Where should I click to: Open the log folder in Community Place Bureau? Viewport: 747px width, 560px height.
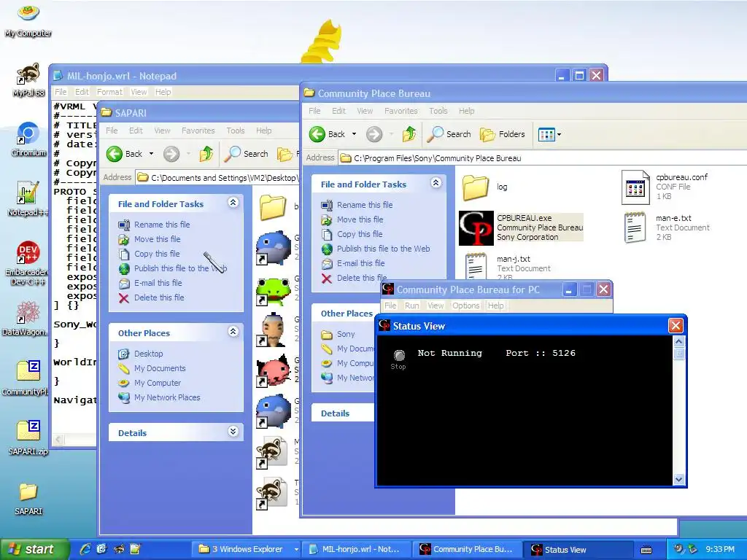click(476, 187)
